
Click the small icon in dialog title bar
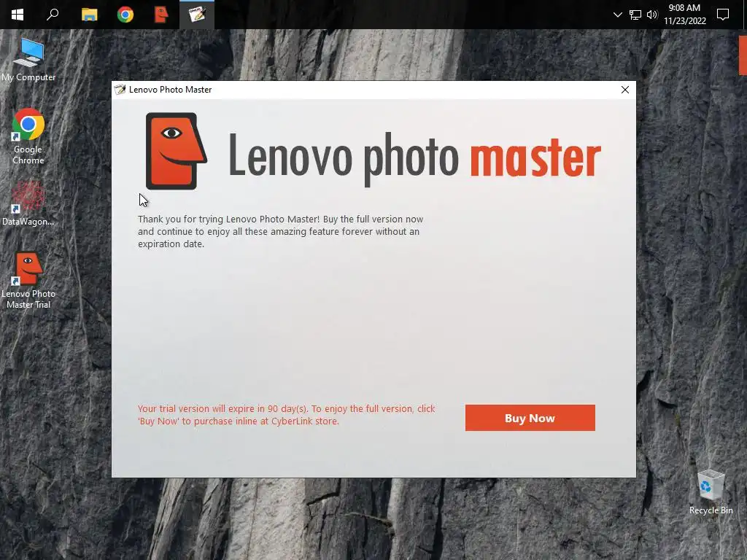point(120,90)
